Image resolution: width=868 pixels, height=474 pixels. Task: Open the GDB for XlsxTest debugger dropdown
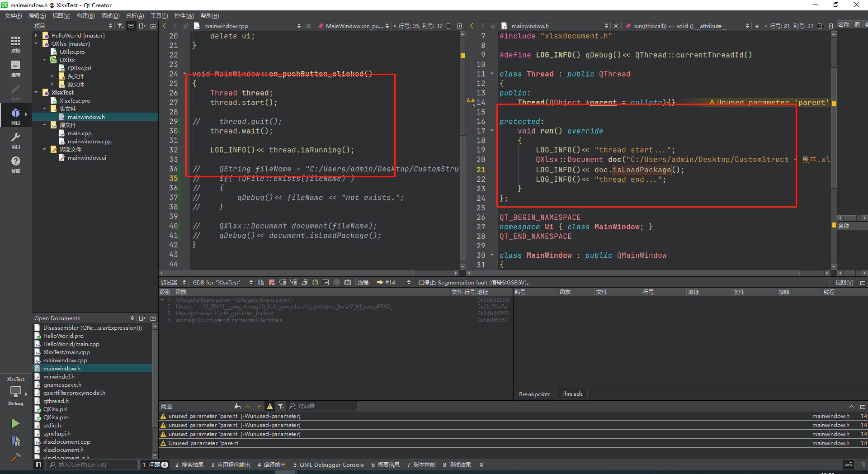coord(250,282)
